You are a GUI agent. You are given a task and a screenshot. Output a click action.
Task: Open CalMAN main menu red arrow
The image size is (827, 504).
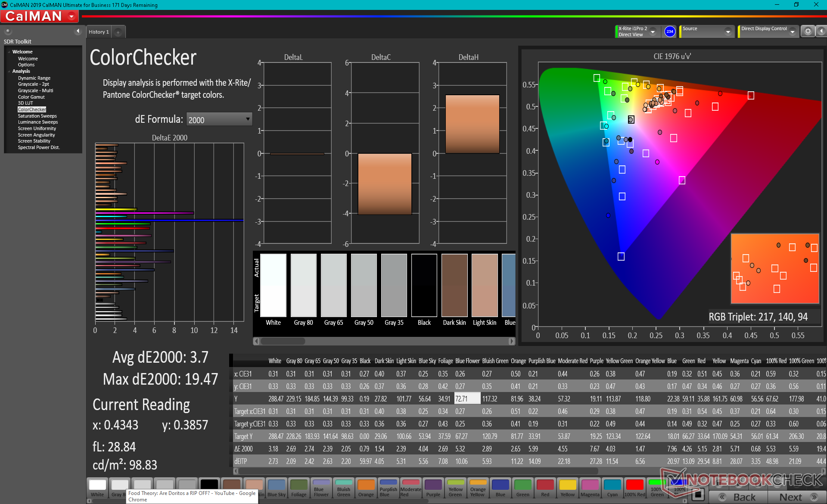click(x=72, y=16)
